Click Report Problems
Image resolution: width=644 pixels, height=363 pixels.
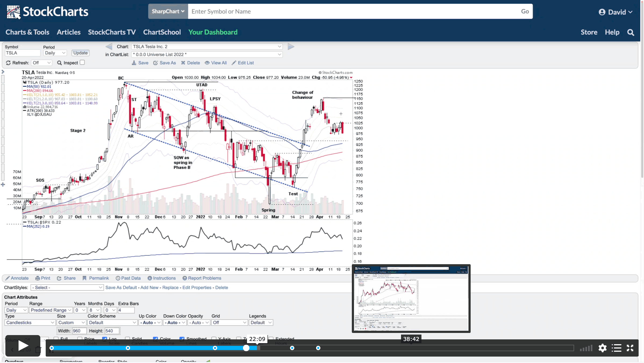pyautogui.click(x=202, y=278)
